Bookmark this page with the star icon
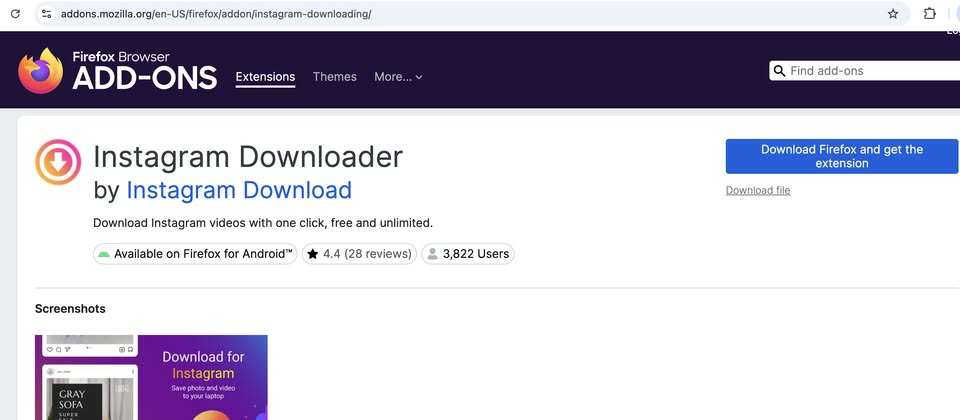960x420 pixels. pyautogui.click(x=892, y=14)
